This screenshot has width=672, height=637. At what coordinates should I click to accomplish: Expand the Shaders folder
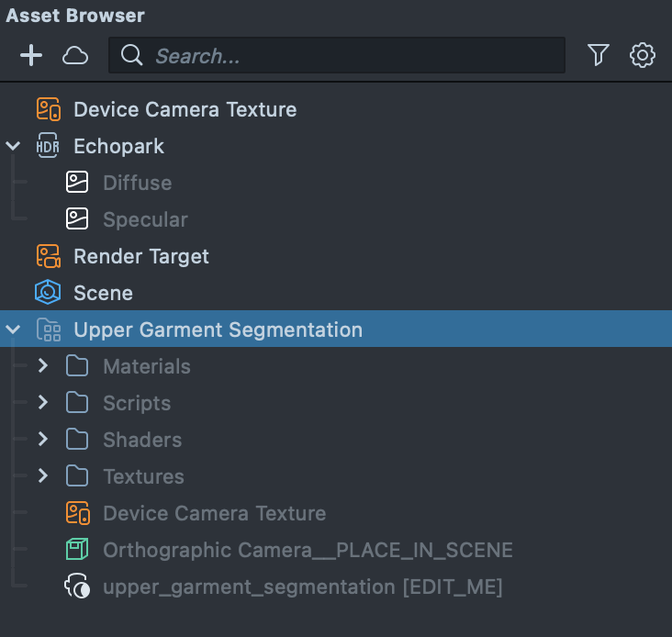[43, 440]
